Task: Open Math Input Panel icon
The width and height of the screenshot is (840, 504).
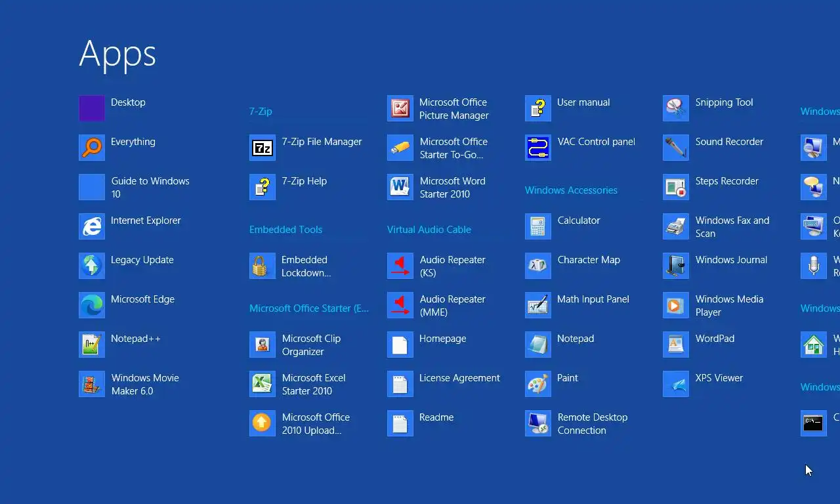Action: click(538, 305)
